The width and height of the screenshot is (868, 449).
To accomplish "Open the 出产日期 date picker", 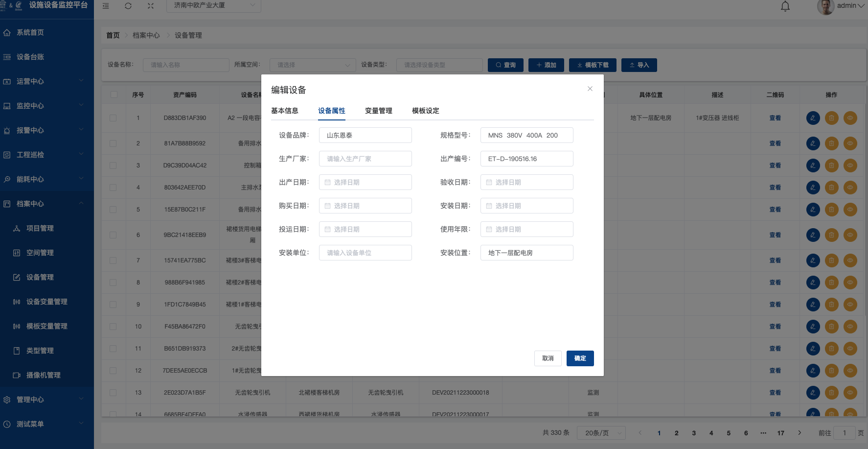I will pyautogui.click(x=365, y=182).
